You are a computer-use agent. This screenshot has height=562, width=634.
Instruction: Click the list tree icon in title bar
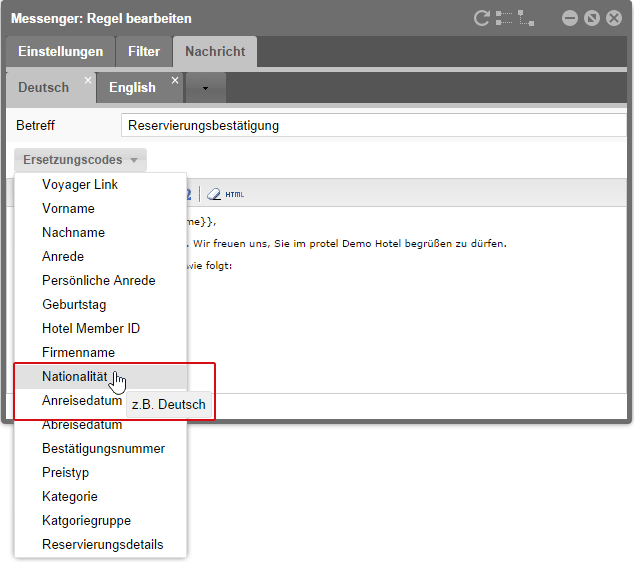(503, 18)
